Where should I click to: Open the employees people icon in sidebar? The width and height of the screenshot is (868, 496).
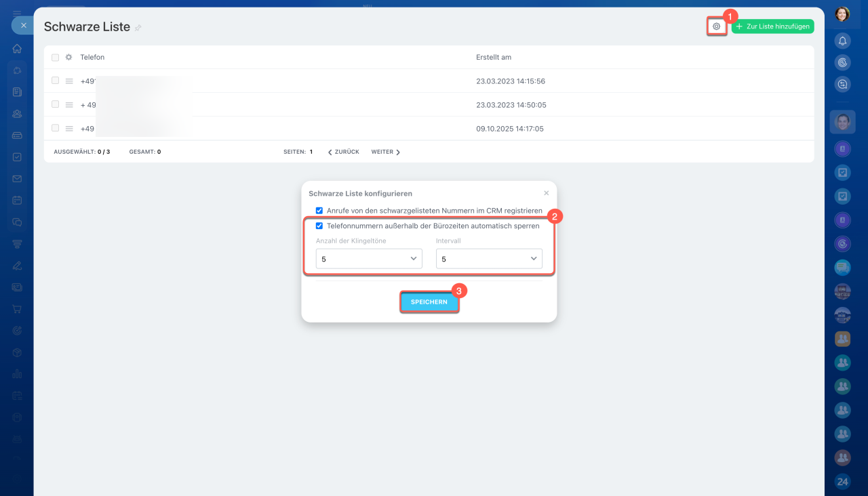(17, 114)
